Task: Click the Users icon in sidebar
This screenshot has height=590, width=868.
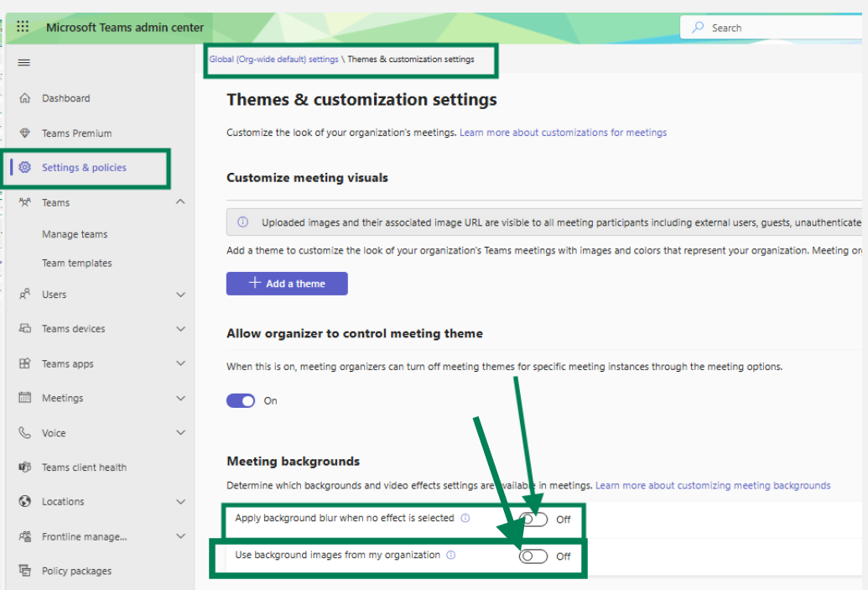Action: point(25,295)
